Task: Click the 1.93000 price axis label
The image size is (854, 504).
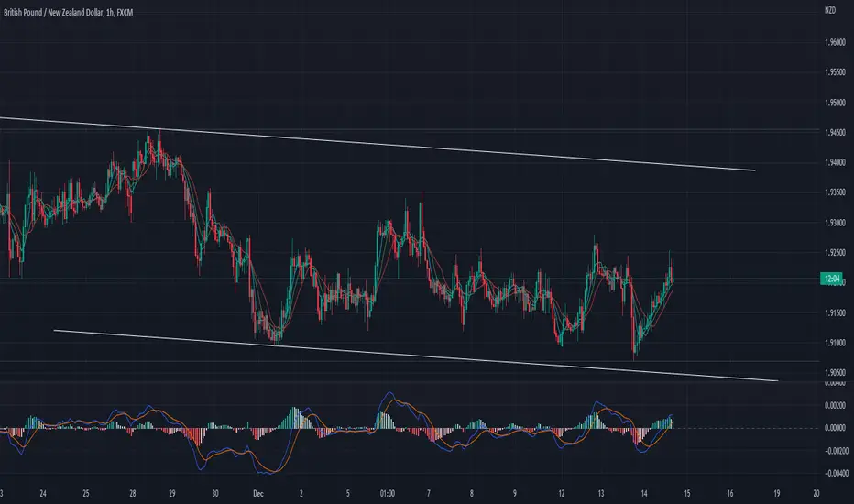Action: 835,223
